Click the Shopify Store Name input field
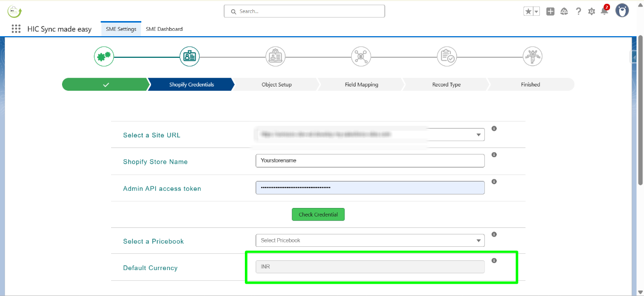Image resolution: width=644 pixels, height=296 pixels. point(370,160)
